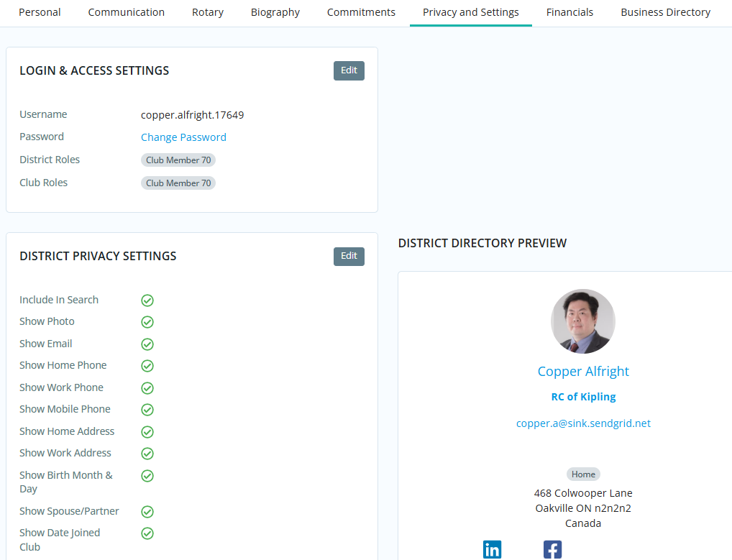732x560 pixels.
Task: Click the Show Home Address checkmark
Action: click(147, 431)
